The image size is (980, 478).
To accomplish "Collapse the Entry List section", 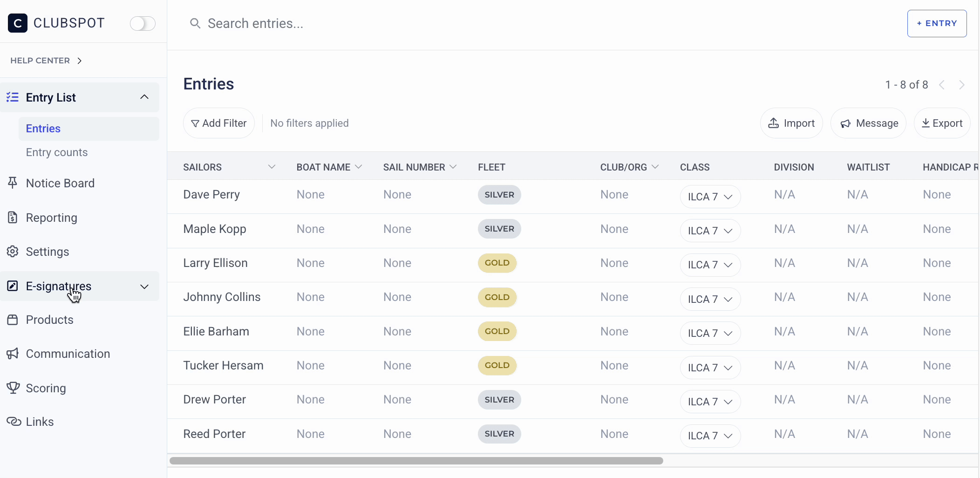I will [144, 97].
